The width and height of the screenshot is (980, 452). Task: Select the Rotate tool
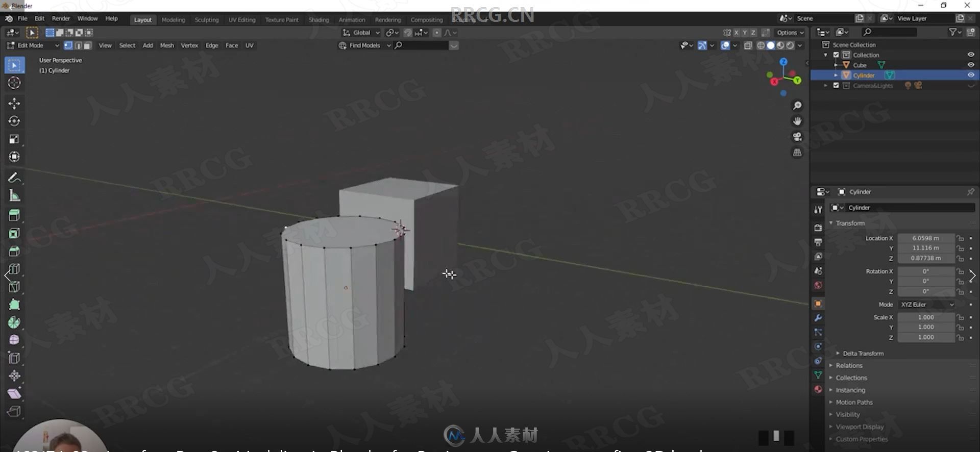(14, 121)
